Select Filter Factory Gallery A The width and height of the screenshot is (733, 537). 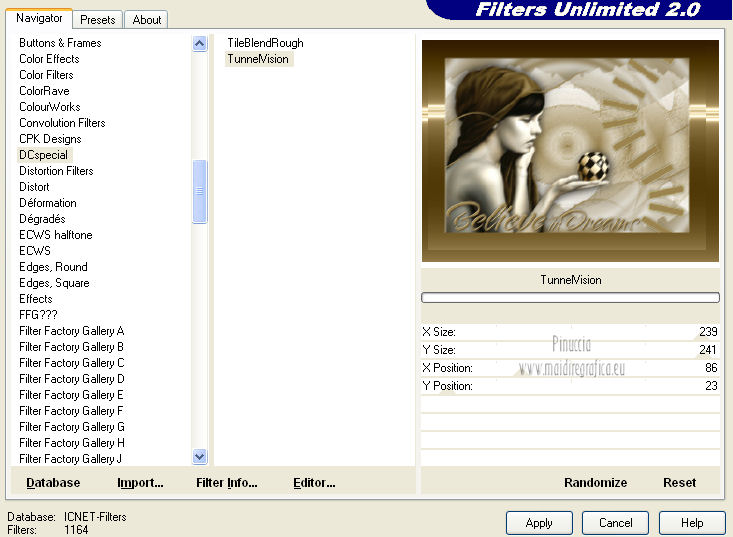coord(72,331)
